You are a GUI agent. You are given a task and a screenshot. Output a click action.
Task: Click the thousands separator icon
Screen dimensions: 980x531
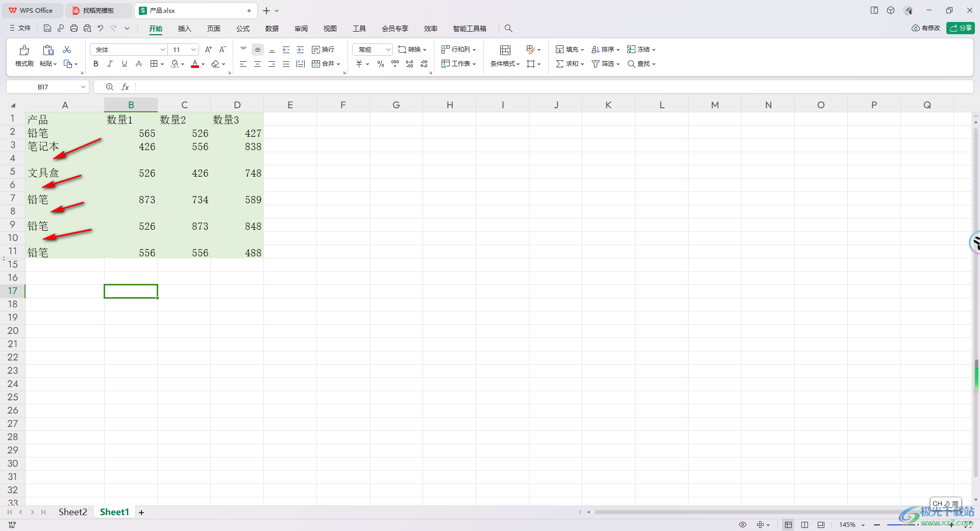coord(395,64)
